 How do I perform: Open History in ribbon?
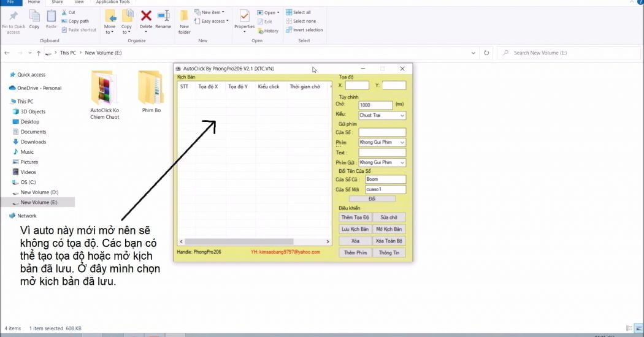[268, 31]
